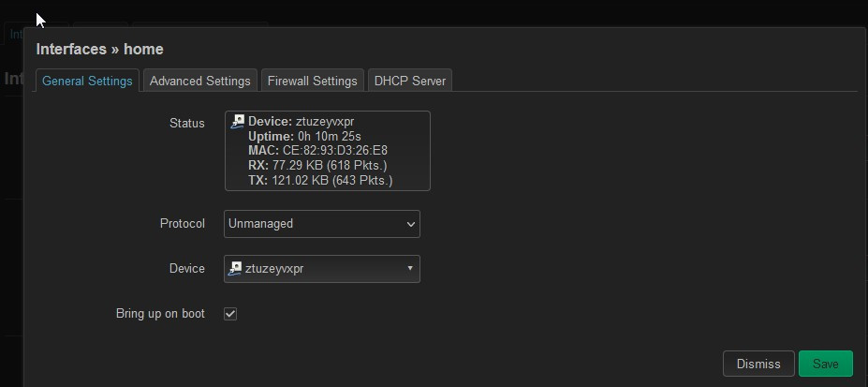Image resolution: width=868 pixels, height=387 pixels.
Task: Open the Device selector arrow
Action: [410, 268]
